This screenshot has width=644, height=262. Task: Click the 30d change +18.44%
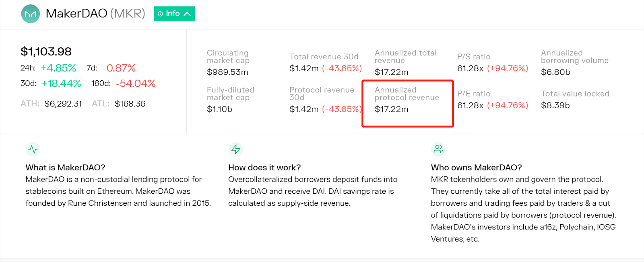point(61,83)
